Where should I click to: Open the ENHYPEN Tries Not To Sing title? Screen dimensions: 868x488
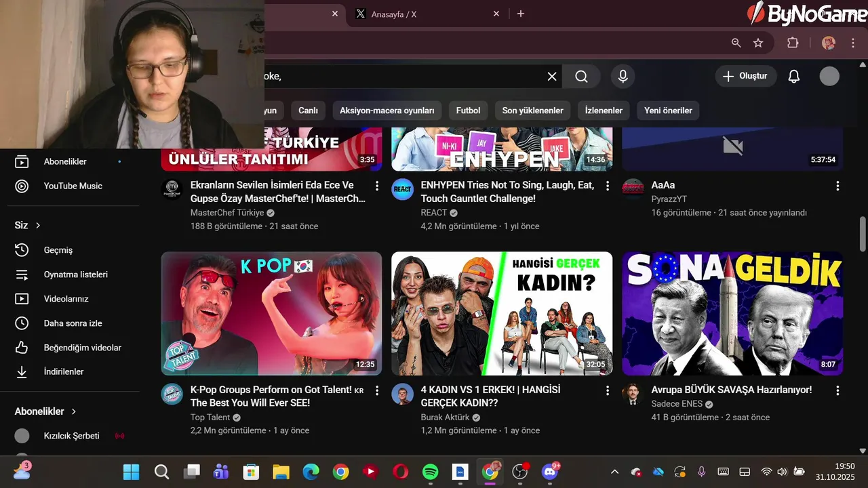[507, 192]
